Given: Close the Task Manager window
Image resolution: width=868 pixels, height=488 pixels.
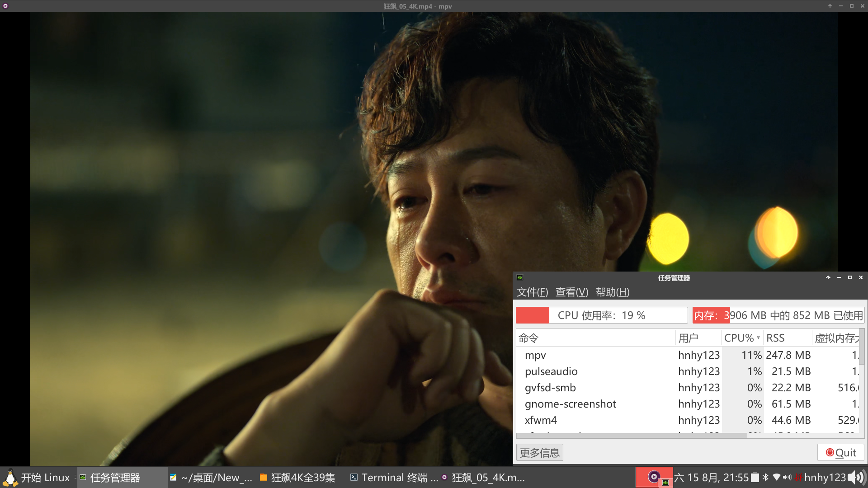Looking at the screenshot, I should pyautogui.click(x=861, y=277).
